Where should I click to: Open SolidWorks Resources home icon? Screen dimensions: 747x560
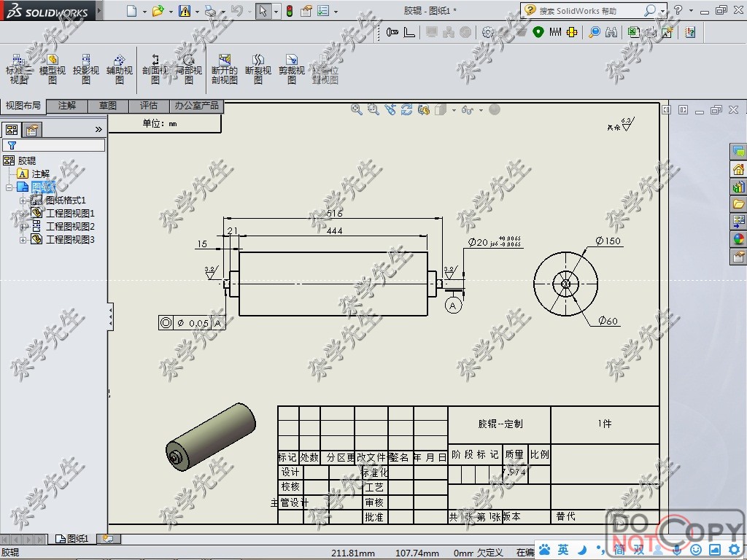[738, 169]
